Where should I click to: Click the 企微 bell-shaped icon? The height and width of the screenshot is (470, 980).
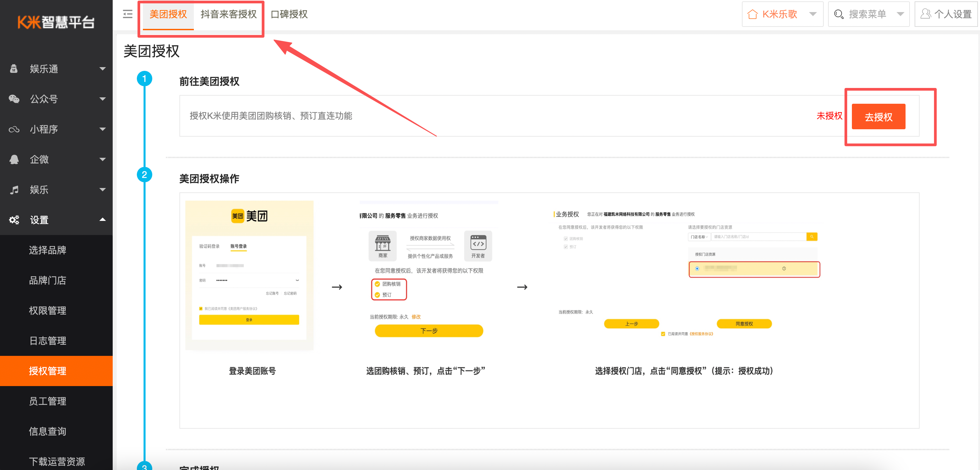[x=14, y=159]
